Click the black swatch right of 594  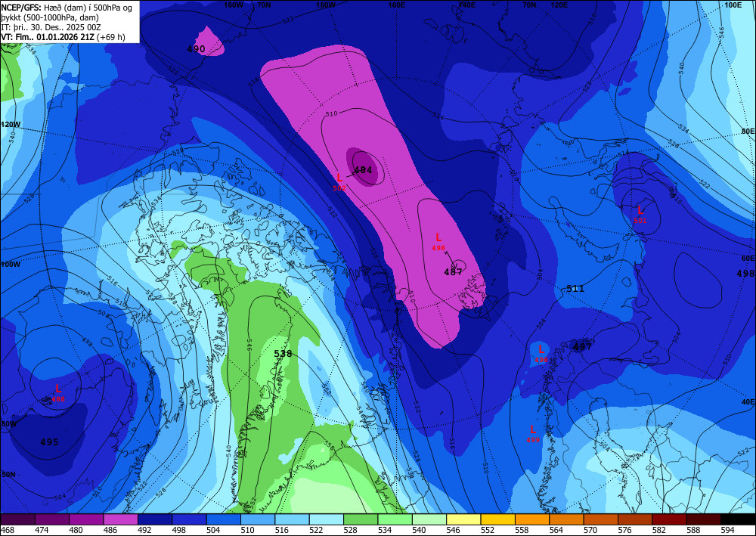click(738, 519)
